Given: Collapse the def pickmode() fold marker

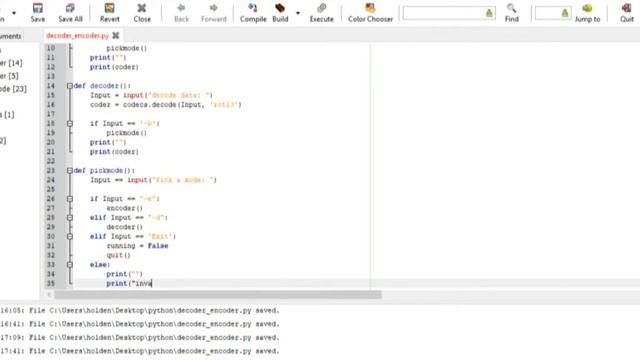Looking at the screenshot, I should (x=70, y=171).
